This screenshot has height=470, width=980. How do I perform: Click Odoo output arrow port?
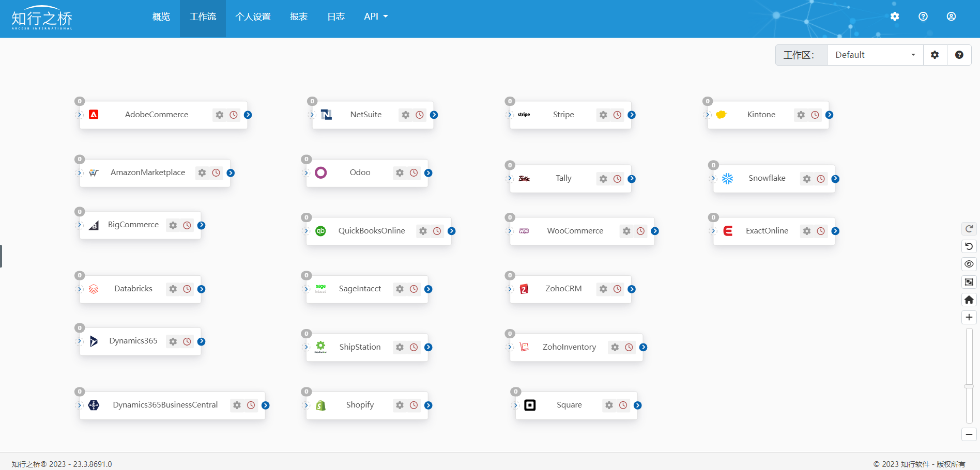point(428,173)
